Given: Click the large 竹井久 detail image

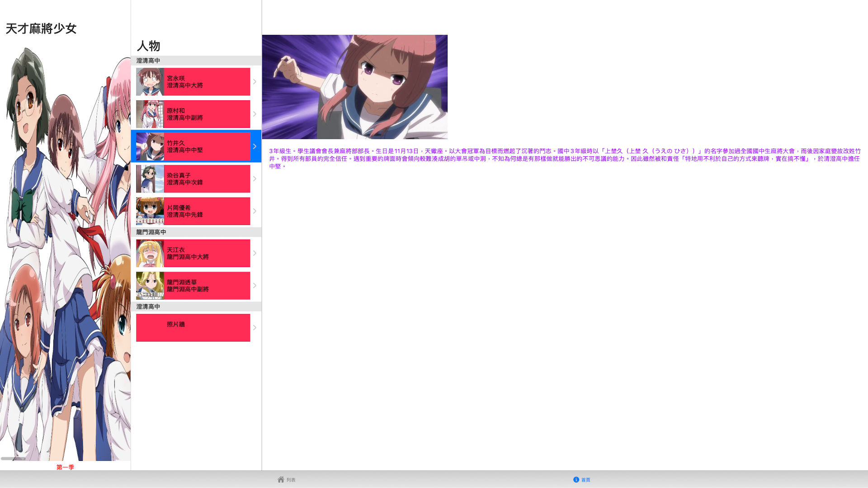Looking at the screenshot, I should (355, 87).
